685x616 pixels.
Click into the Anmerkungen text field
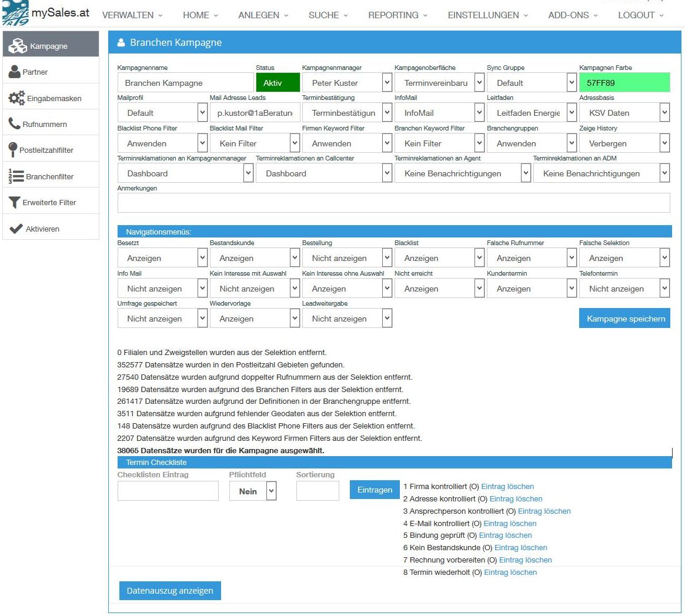[x=393, y=203]
